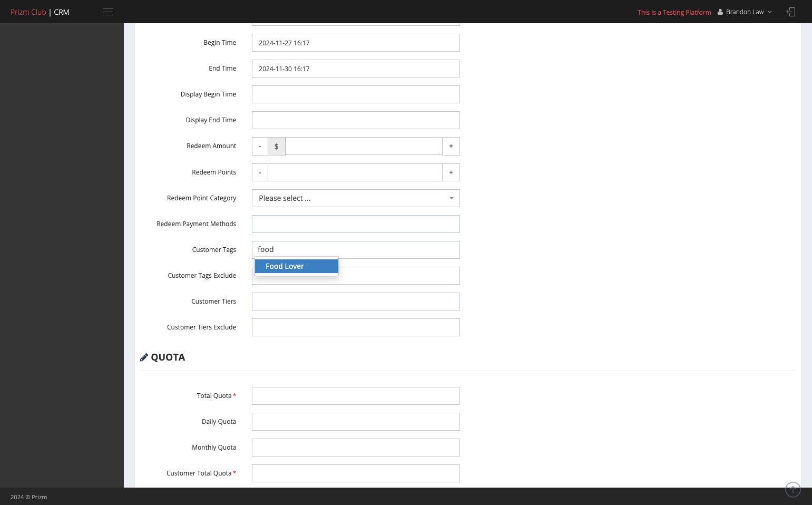The width and height of the screenshot is (812, 505).
Task: Decrease Redeem Points with minus button
Action: tap(260, 172)
